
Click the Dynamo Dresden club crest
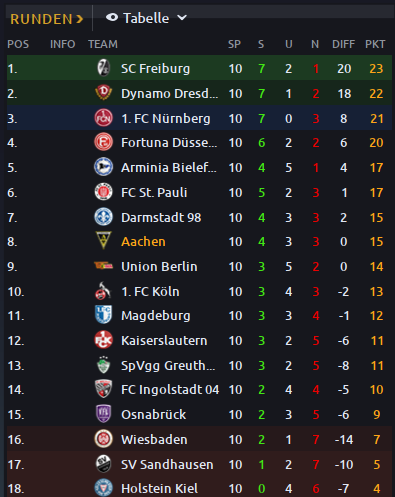tap(103, 93)
